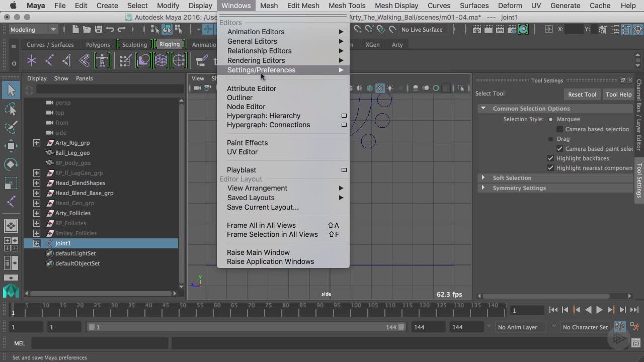The height and width of the screenshot is (362, 644).
Task: Expand Arty_Rig_grp in the Outliner
Action: (37, 143)
